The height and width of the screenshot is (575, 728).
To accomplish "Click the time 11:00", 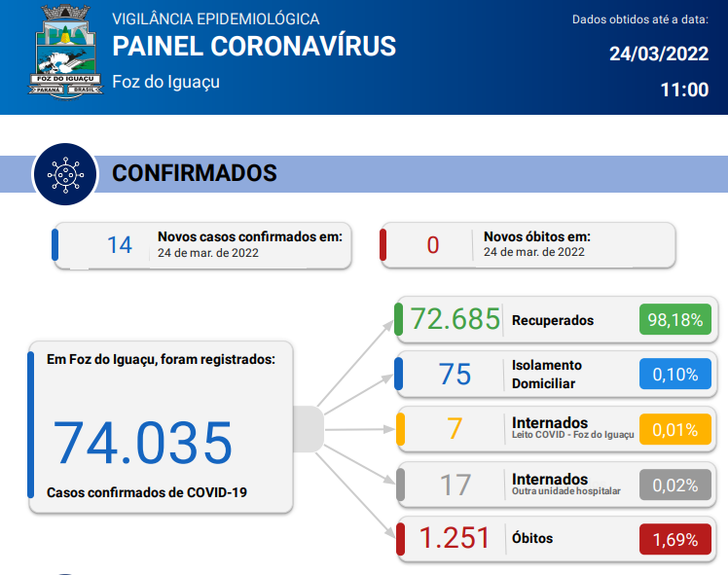I will pos(684,90).
